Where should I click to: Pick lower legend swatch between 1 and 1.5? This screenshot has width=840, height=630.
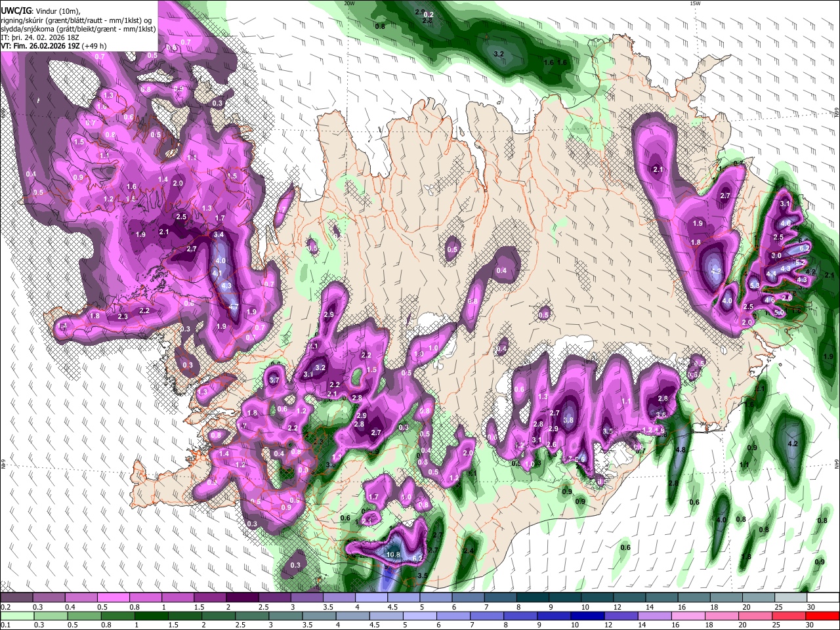(x=151, y=616)
